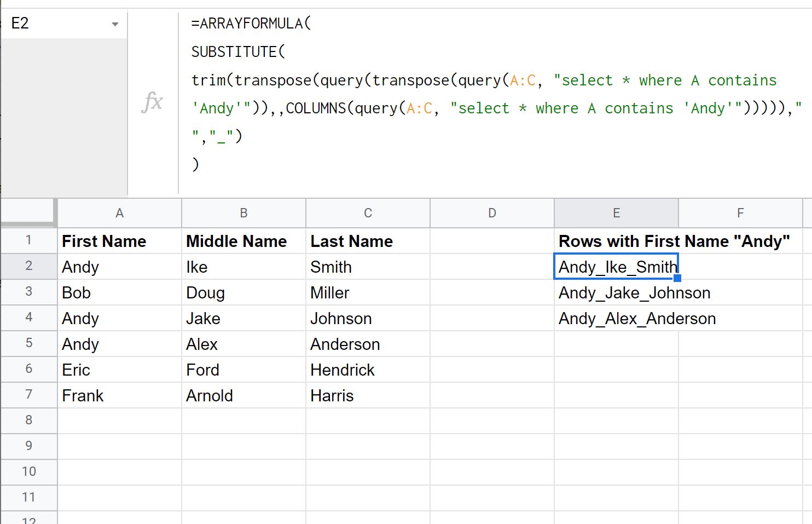
Task: Click cell A4 'Andy' beside Jake
Action: [119, 318]
